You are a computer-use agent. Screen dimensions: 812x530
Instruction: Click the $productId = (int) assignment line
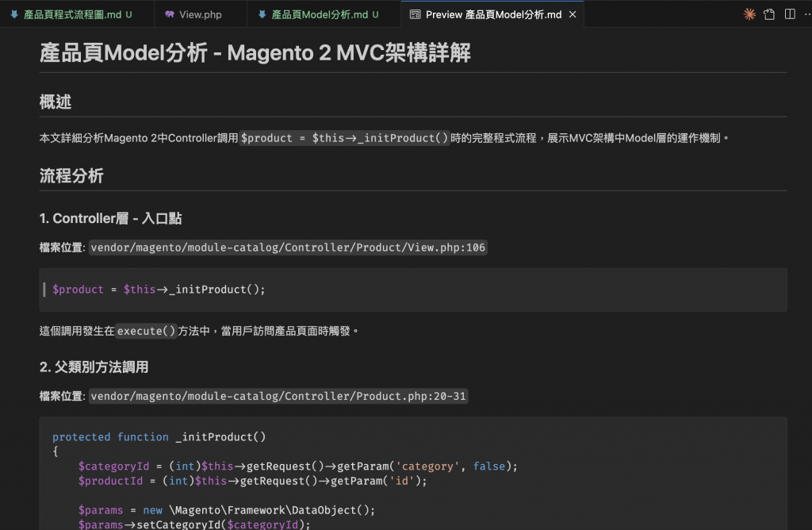pyautogui.click(x=253, y=481)
